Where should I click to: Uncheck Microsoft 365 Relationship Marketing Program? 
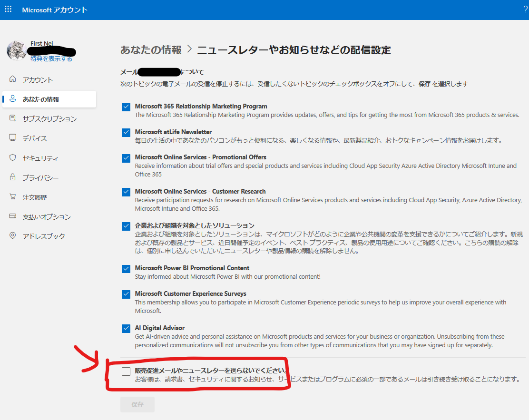tap(126, 107)
